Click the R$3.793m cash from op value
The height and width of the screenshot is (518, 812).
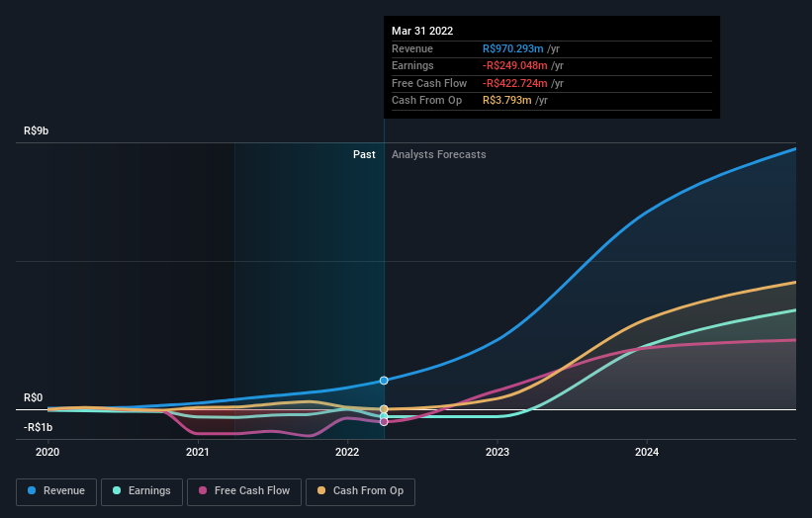(507, 101)
